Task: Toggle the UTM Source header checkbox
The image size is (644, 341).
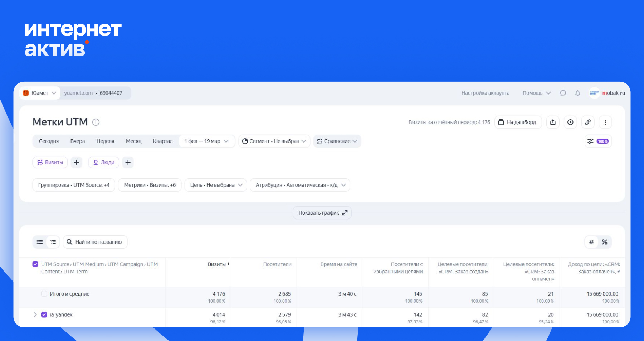Action: point(35,264)
